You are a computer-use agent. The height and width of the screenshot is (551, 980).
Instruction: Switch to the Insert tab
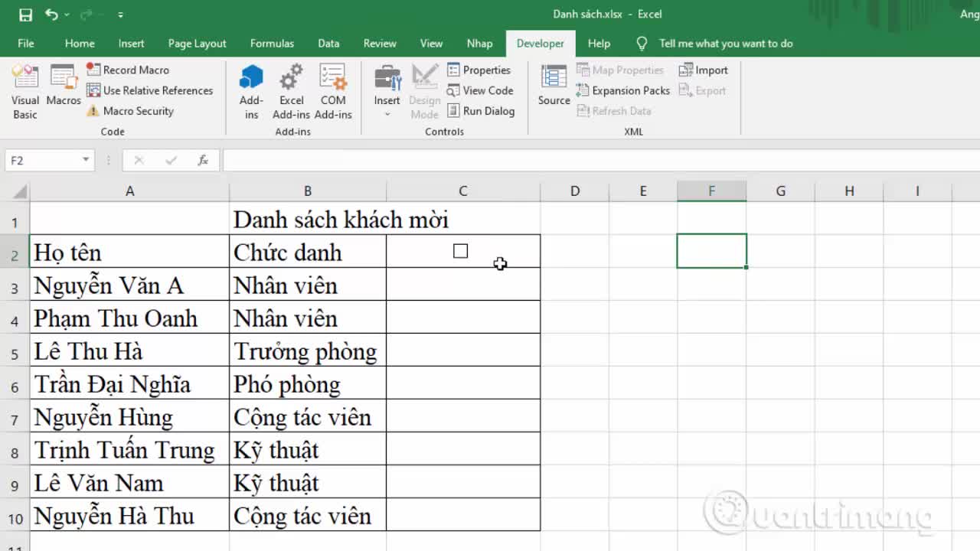pos(132,44)
